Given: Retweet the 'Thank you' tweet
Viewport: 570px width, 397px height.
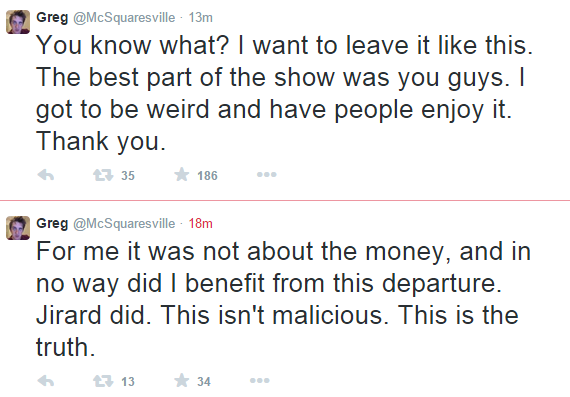Looking at the screenshot, I should [103, 175].
